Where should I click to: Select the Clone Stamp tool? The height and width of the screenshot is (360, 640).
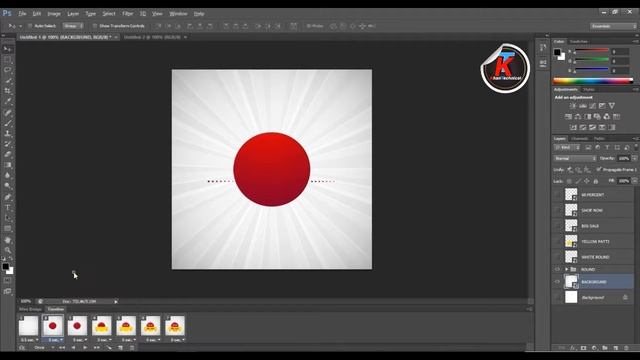[7, 133]
